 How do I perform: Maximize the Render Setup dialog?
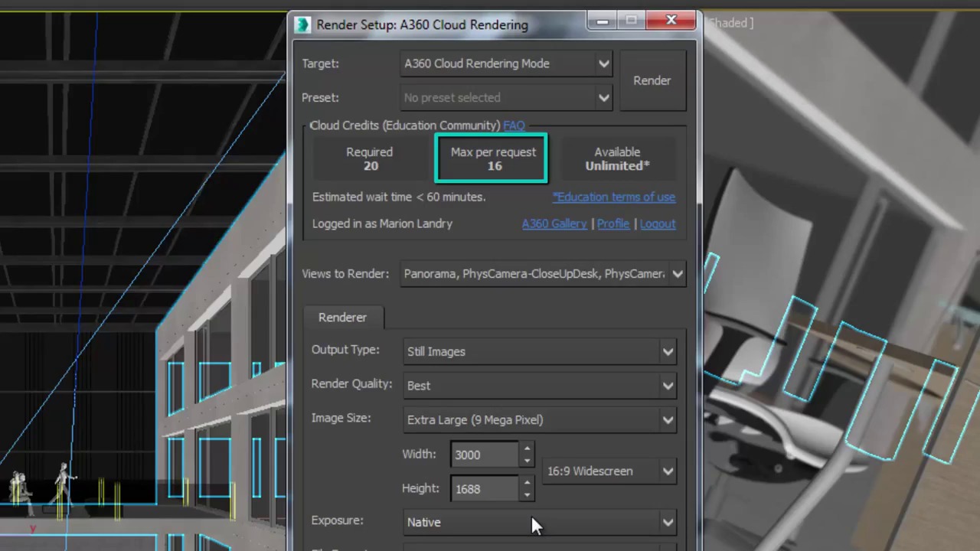[631, 21]
